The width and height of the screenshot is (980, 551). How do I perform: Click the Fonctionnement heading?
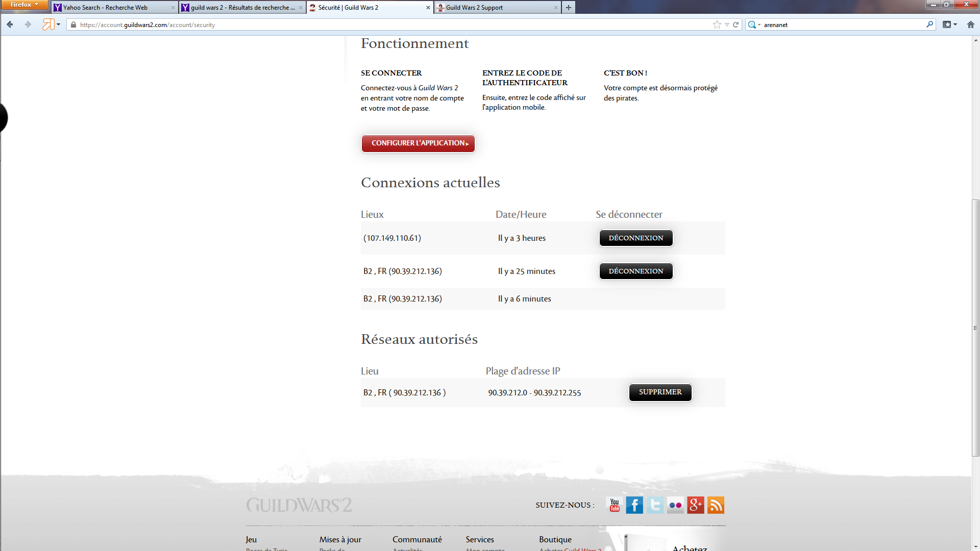click(x=414, y=43)
